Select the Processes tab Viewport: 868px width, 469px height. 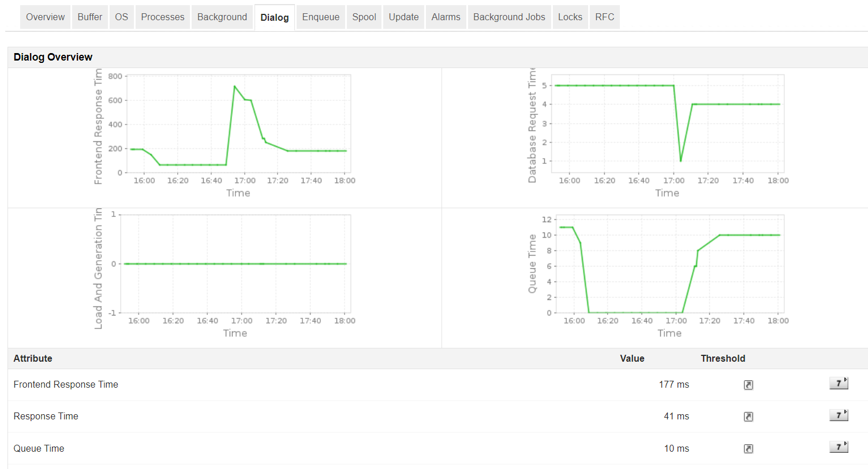(x=162, y=17)
